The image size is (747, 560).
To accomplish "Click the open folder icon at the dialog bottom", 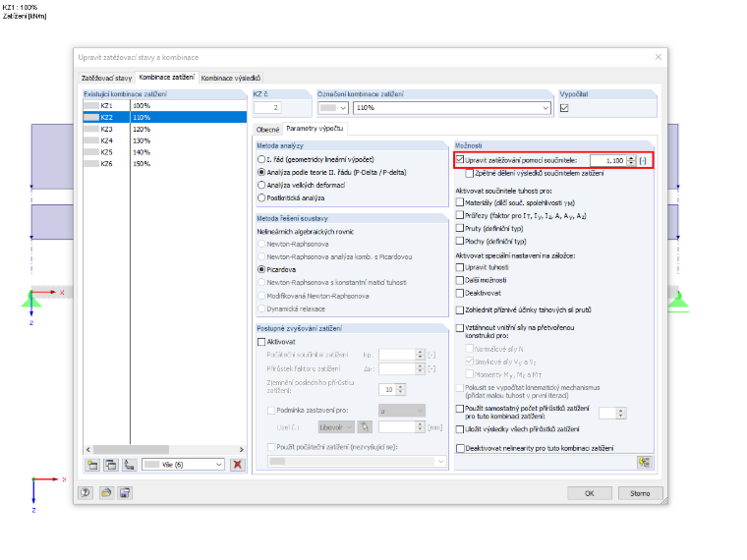I will [x=106, y=493].
